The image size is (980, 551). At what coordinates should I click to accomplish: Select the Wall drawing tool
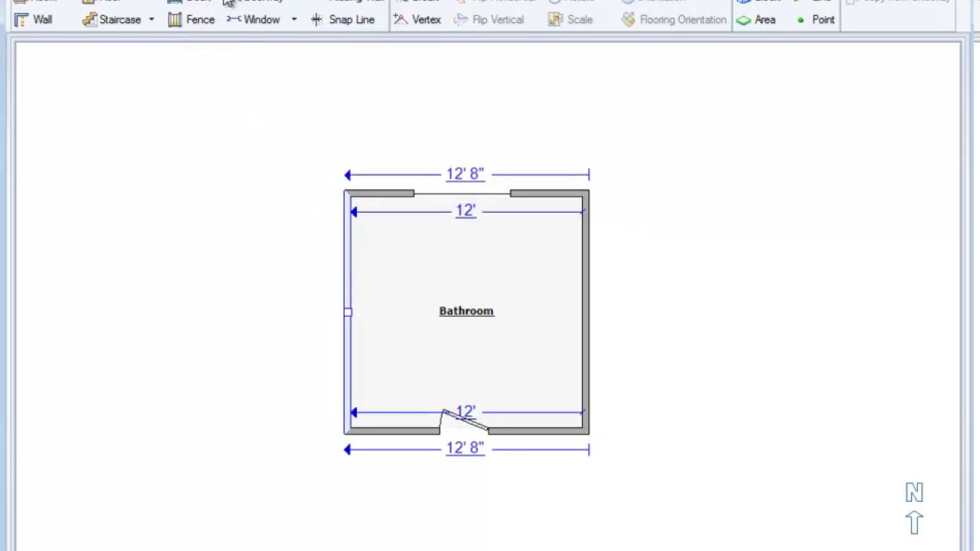pyautogui.click(x=33, y=20)
